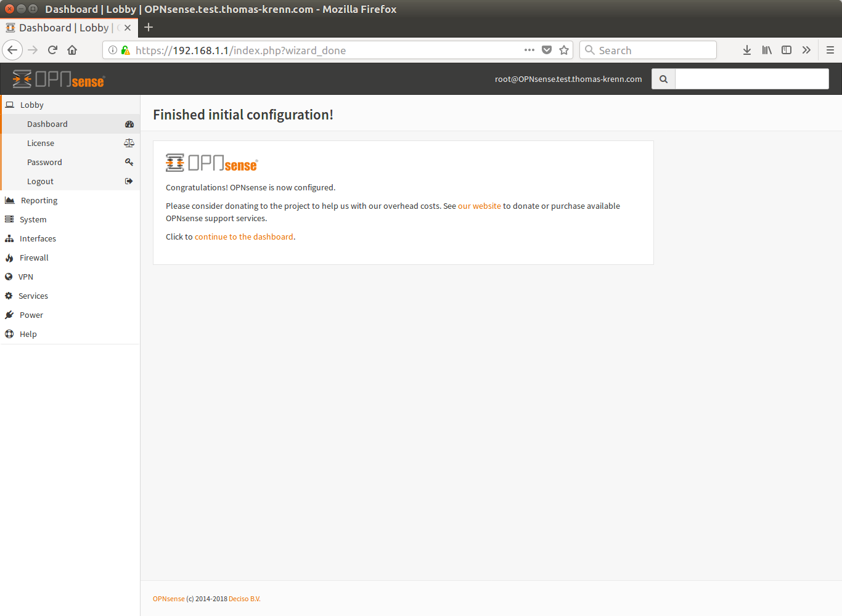Reload the page with Firefox refresh button
The height and width of the screenshot is (616, 842).
[52, 50]
